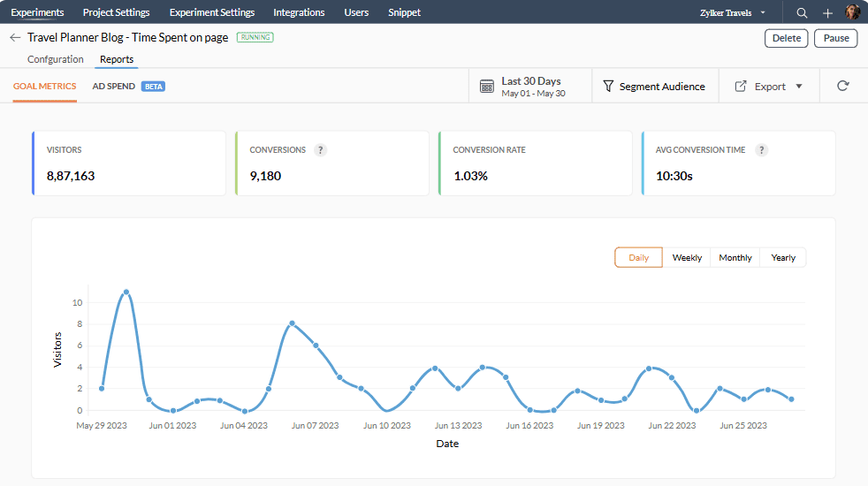Click the RUNNING status badge
The height and width of the screenshot is (486, 868).
pyautogui.click(x=255, y=37)
